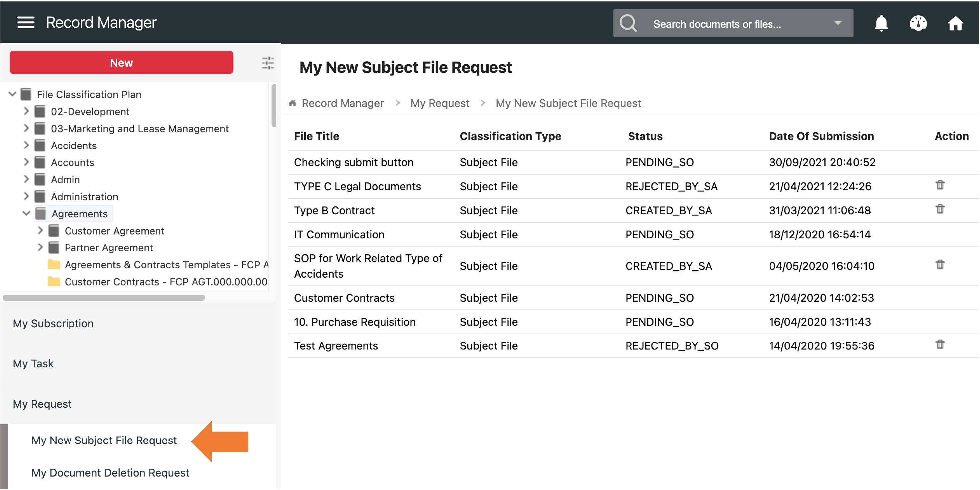Click the Agreements cabinet icon
This screenshot has height=490, width=980.
[x=40, y=214]
